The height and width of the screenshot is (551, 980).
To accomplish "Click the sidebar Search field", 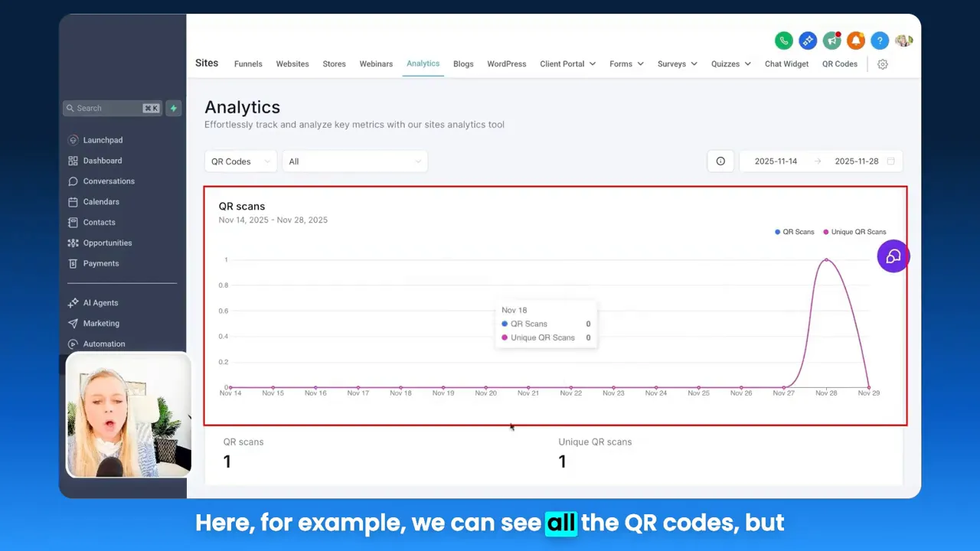I will click(112, 108).
